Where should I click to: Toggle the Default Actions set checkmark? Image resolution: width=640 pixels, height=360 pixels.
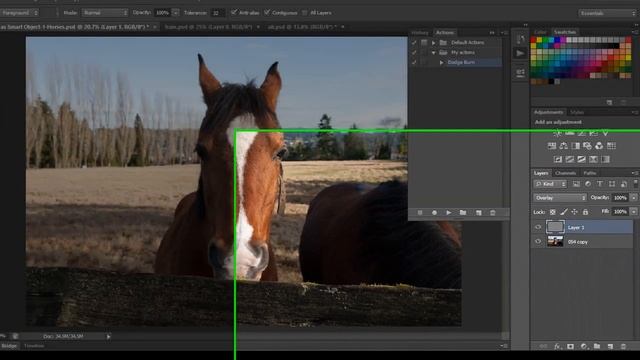414,42
